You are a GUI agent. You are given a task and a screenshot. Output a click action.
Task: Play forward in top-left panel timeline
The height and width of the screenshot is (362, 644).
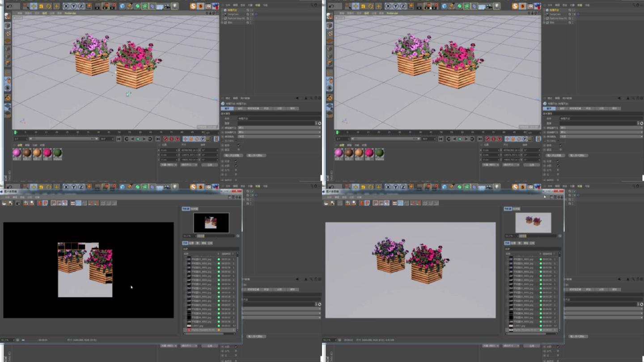(138, 139)
